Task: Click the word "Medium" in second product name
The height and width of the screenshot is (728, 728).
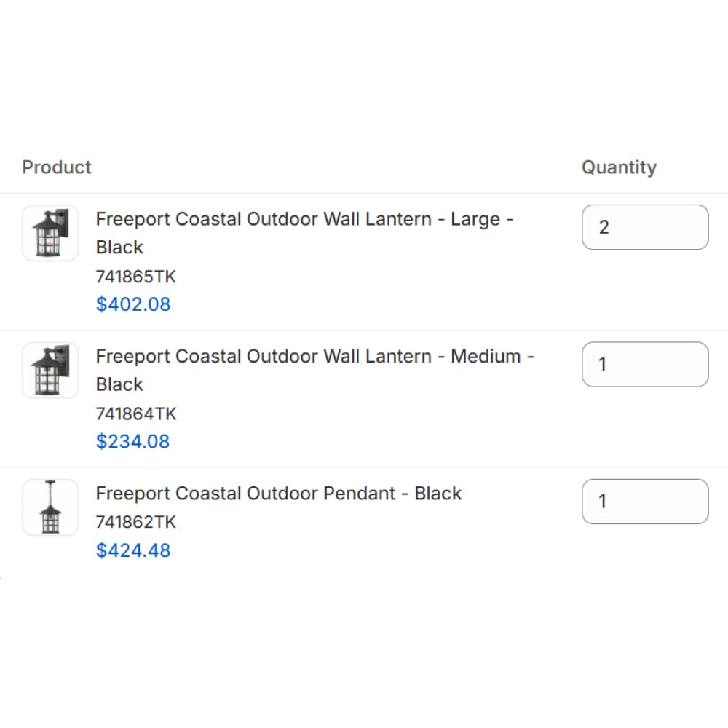Action: [486, 357]
